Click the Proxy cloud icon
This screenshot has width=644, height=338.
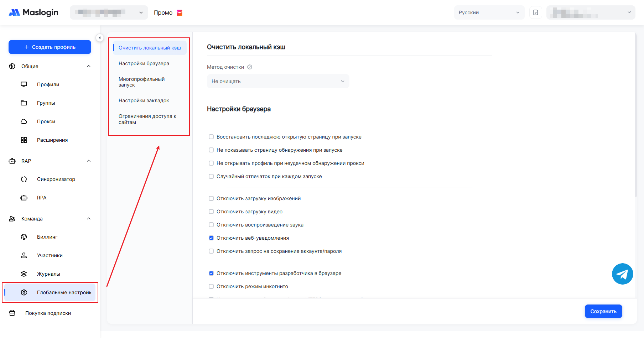[x=24, y=121]
